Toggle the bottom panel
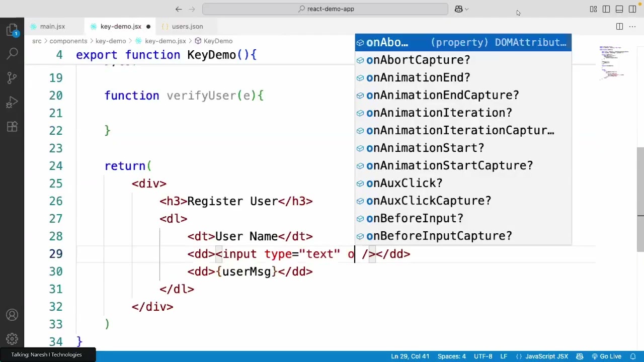Image resolution: width=644 pixels, height=362 pixels. click(619, 9)
